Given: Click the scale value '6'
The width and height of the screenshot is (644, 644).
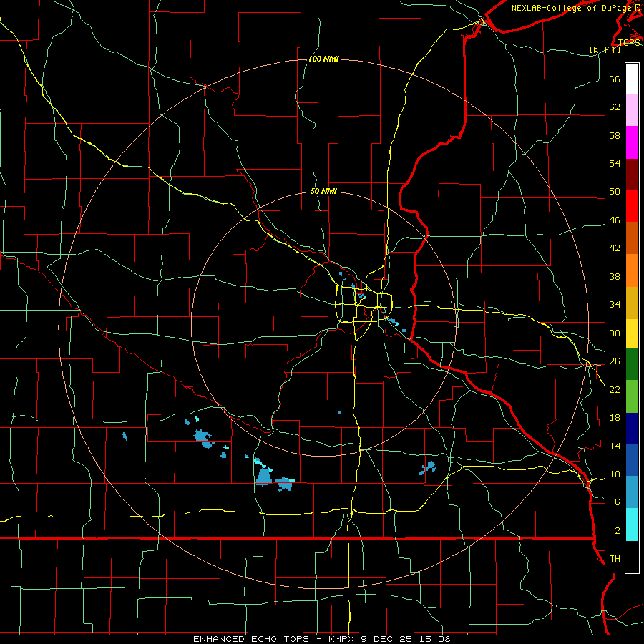Looking at the screenshot, I should (618, 502).
